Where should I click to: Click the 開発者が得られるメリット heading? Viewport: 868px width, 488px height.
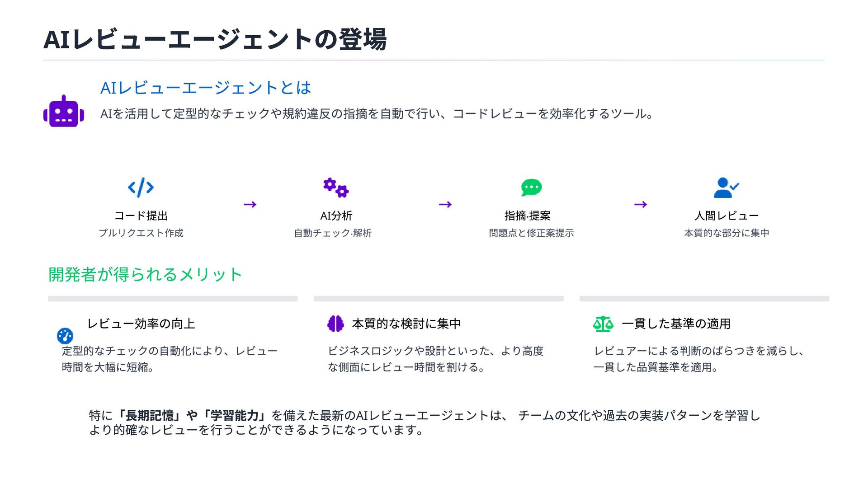point(145,274)
